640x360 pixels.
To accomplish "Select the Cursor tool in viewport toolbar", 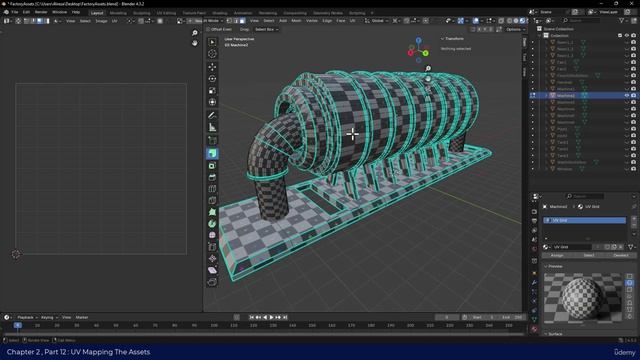I will [x=212, y=54].
